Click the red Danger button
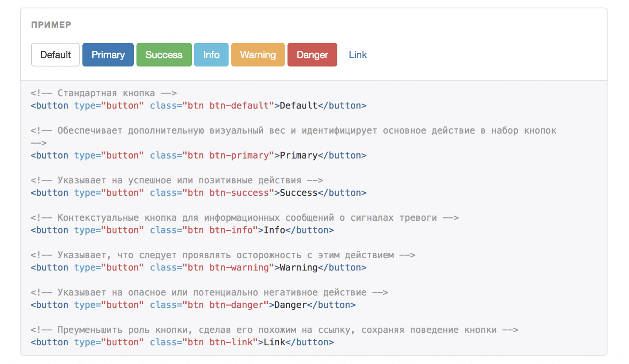Viewport: 629px width, 364px height. coord(312,55)
